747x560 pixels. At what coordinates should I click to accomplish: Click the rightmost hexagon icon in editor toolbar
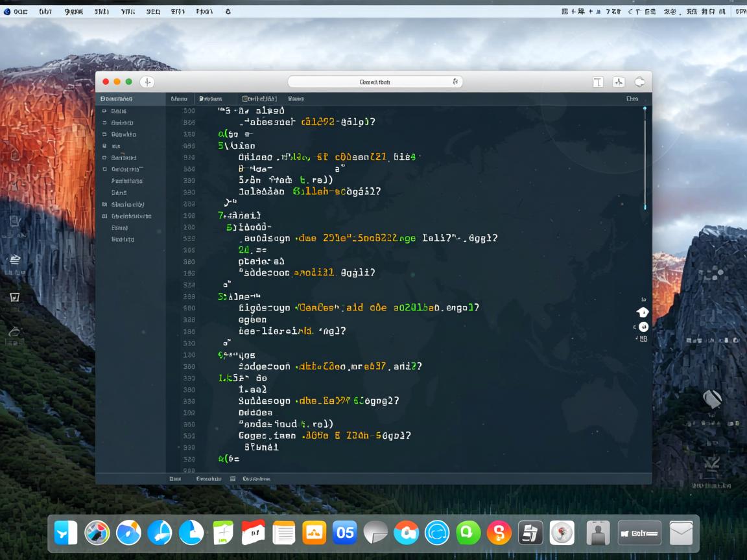coord(639,82)
